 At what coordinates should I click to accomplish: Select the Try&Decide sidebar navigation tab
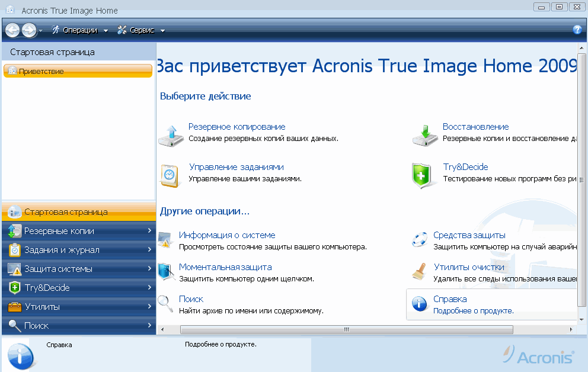(79, 288)
